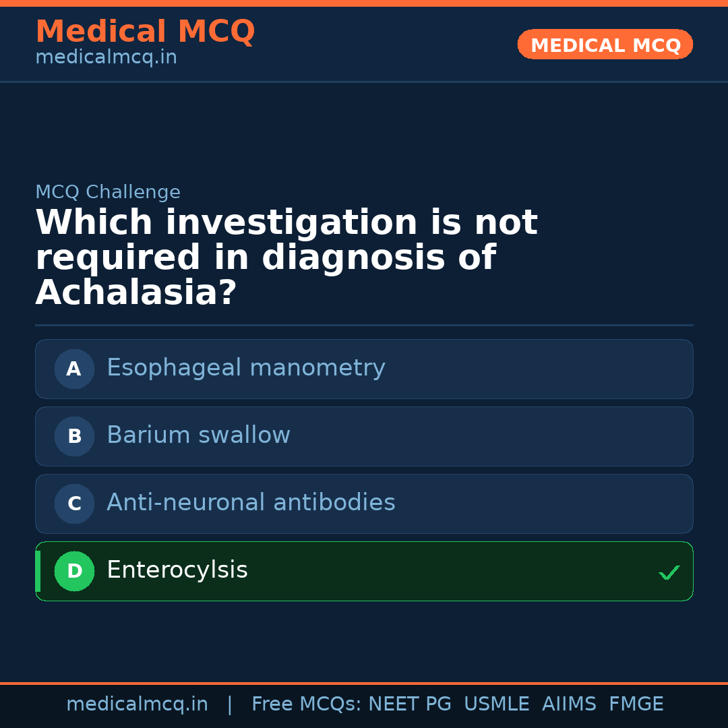Open the medicalmcq.in link in the footer

tap(138, 703)
